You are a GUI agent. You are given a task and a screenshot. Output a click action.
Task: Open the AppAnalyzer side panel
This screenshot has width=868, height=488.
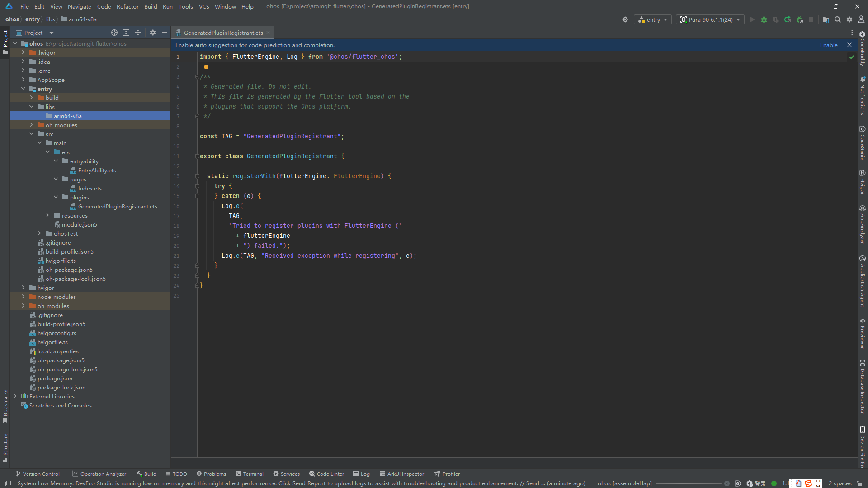863,225
